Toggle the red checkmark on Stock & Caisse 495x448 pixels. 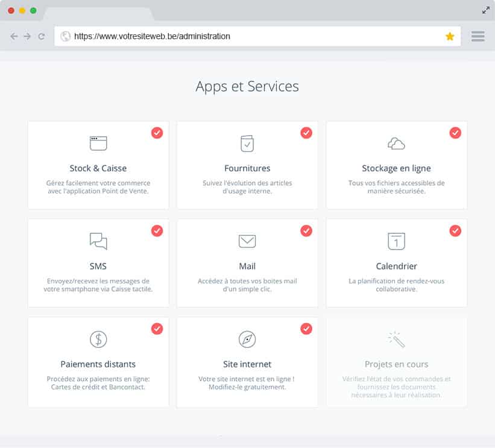(157, 133)
